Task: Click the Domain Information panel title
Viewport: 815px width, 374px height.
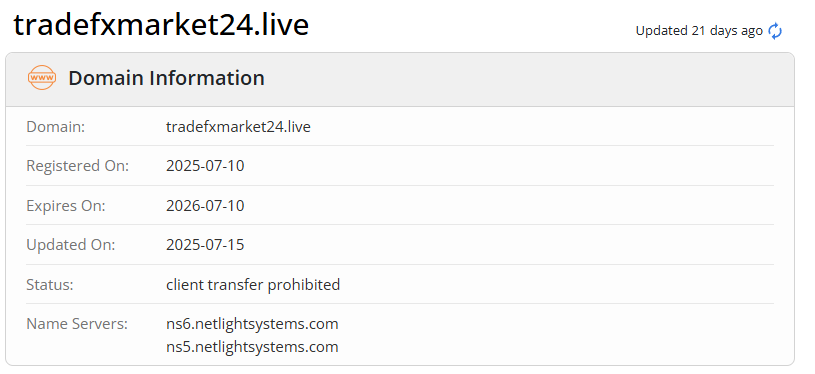Action: (x=166, y=78)
